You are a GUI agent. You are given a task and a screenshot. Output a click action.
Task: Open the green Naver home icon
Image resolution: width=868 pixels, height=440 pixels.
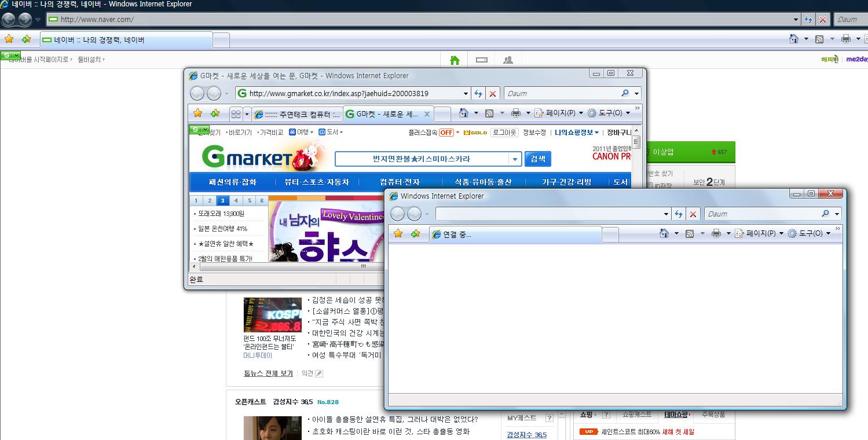(x=455, y=60)
